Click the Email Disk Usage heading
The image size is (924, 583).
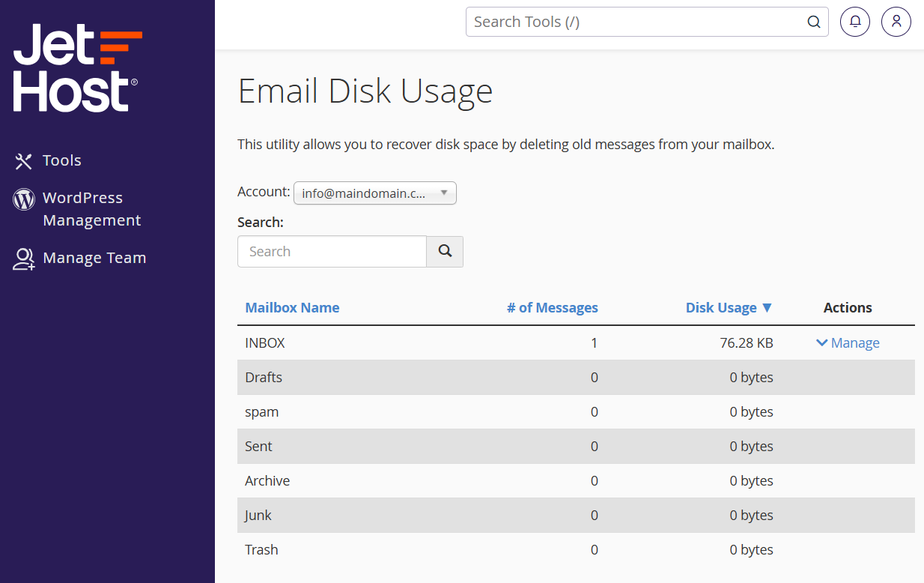(365, 91)
